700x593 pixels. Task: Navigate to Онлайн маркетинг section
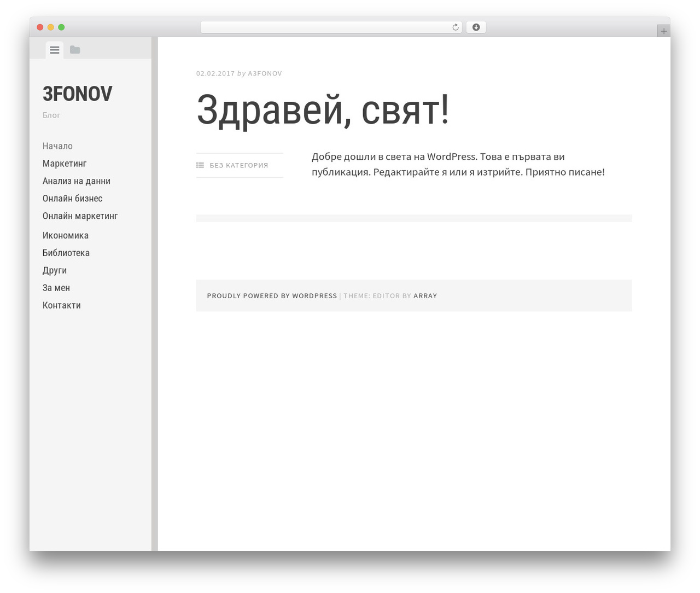pyautogui.click(x=80, y=216)
